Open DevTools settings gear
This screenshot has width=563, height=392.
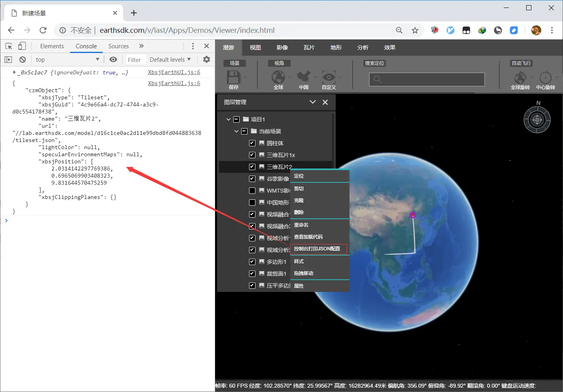click(206, 59)
